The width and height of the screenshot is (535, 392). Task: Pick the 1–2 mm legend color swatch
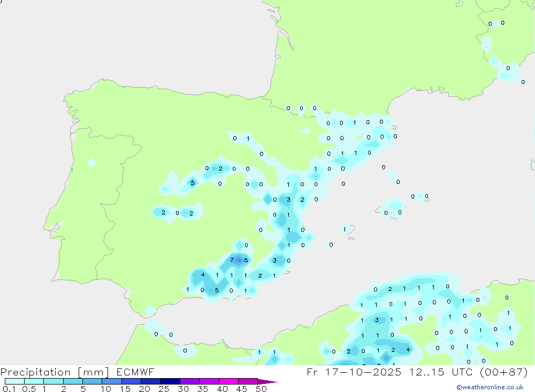[53, 381]
